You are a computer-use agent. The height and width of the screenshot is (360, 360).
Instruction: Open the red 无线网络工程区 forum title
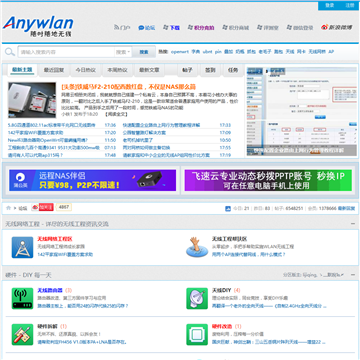click(x=55, y=239)
